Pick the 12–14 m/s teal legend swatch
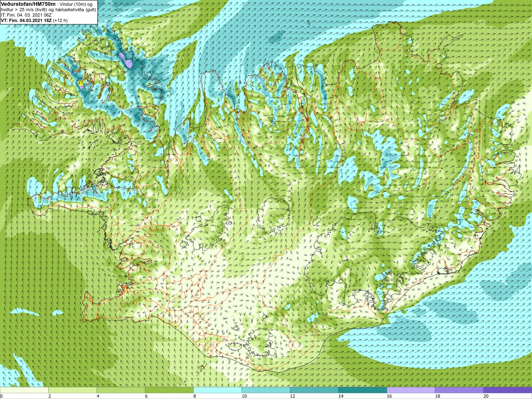 314,390
